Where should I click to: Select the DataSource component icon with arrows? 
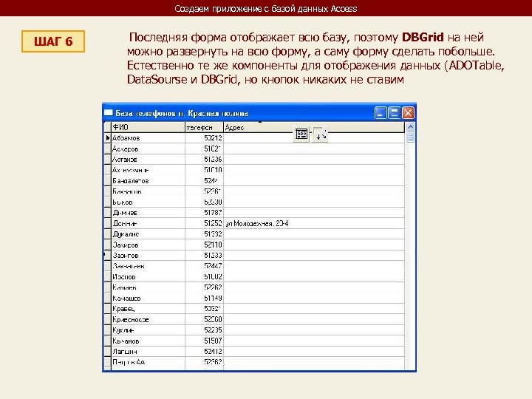coord(320,134)
